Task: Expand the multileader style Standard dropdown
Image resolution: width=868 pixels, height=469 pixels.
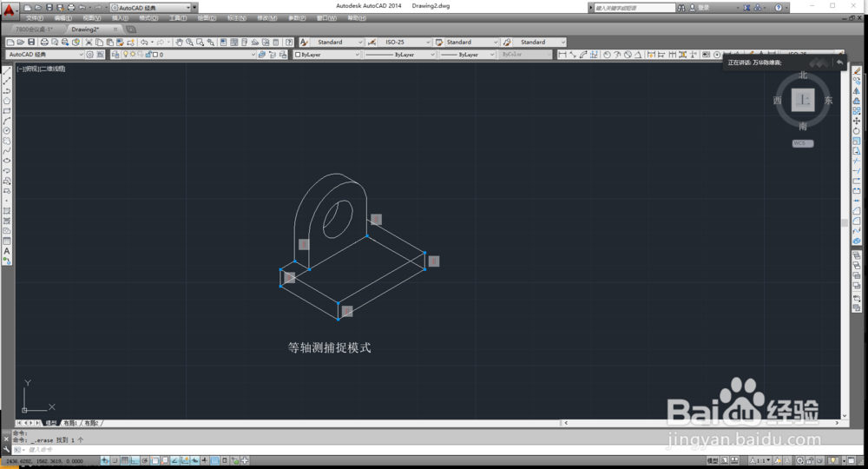Action: tap(540, 42)
